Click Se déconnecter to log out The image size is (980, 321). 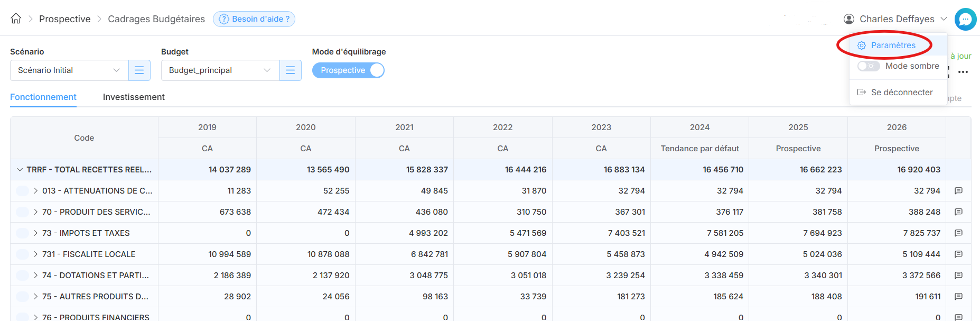click(901, 93)
